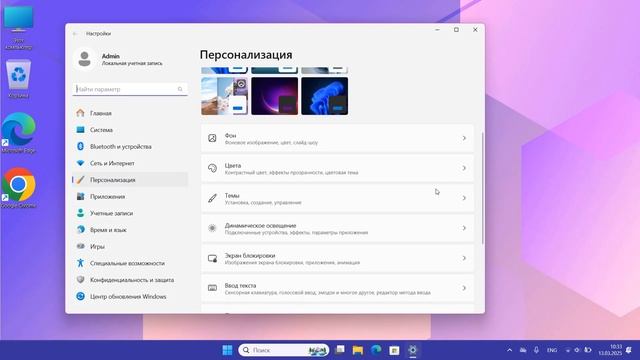
Task: Switch the ENG input language indicator
Action: pyautogui.click(x=552, y=350)
